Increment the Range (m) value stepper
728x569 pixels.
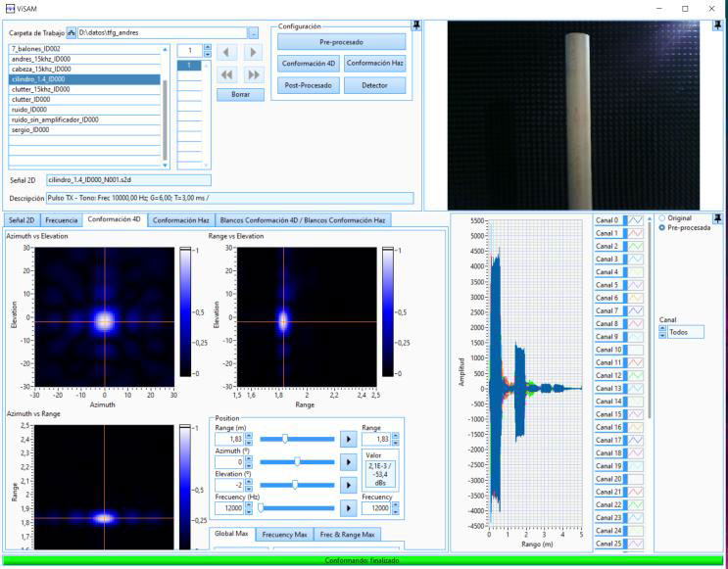click(250, 435)
